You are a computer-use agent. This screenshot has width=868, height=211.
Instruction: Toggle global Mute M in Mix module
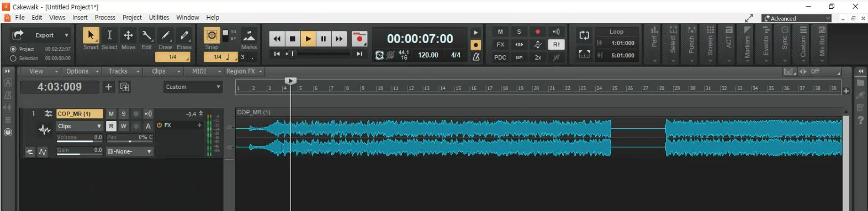coord(500,31)
